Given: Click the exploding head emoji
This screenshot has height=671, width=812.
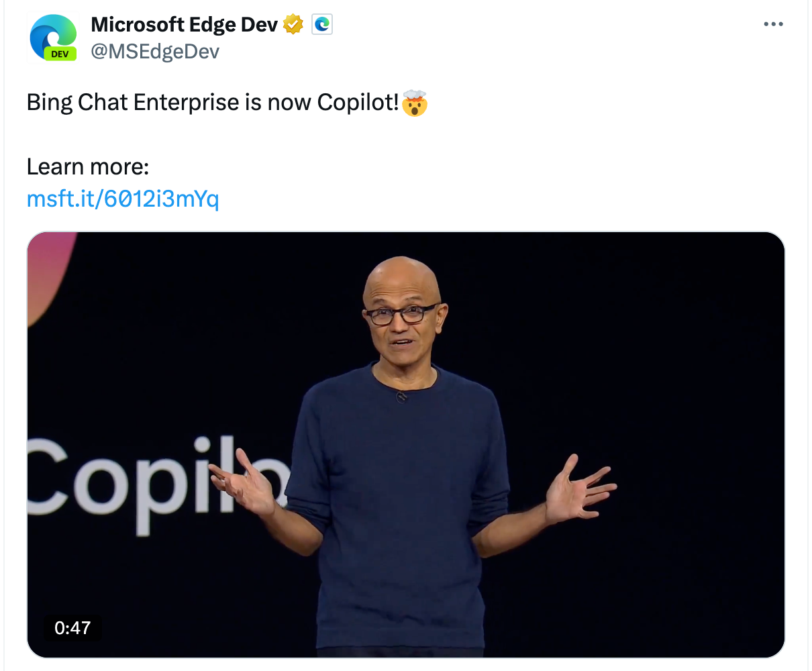Looking at the screenshot, I should tap(415, 103).
